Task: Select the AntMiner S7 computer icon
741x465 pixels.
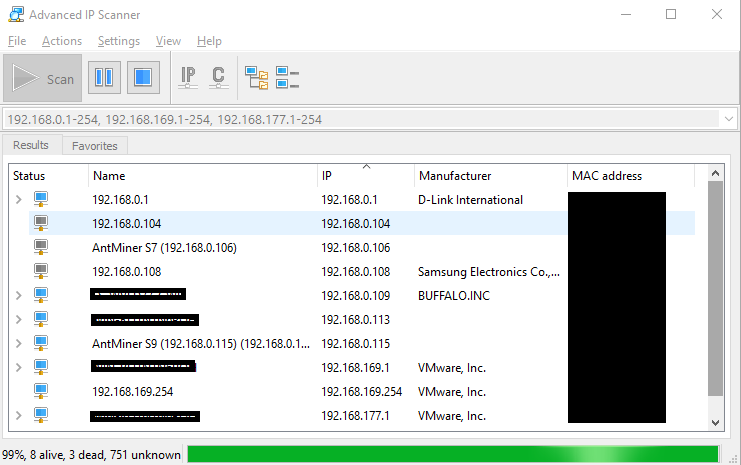Action: pos(41,247)
